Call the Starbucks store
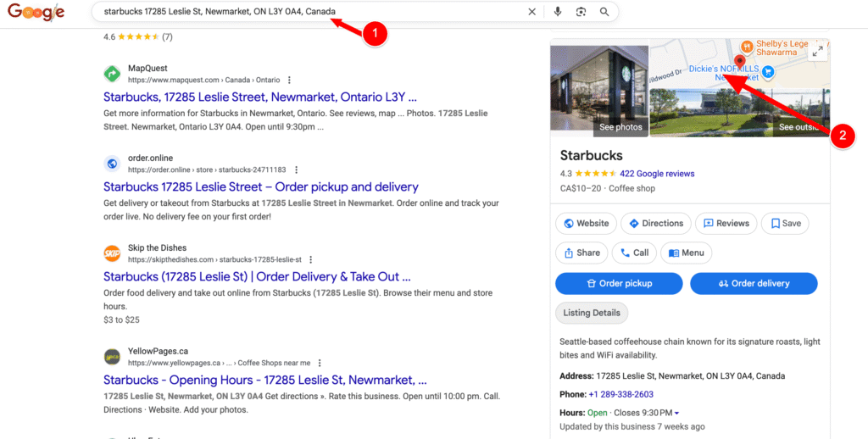 634,253
